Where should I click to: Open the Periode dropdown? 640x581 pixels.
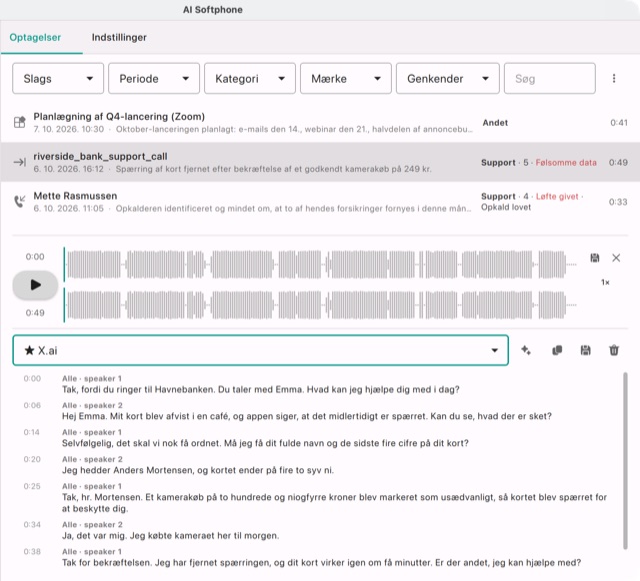pyautogui.click(x=154, y=78)
